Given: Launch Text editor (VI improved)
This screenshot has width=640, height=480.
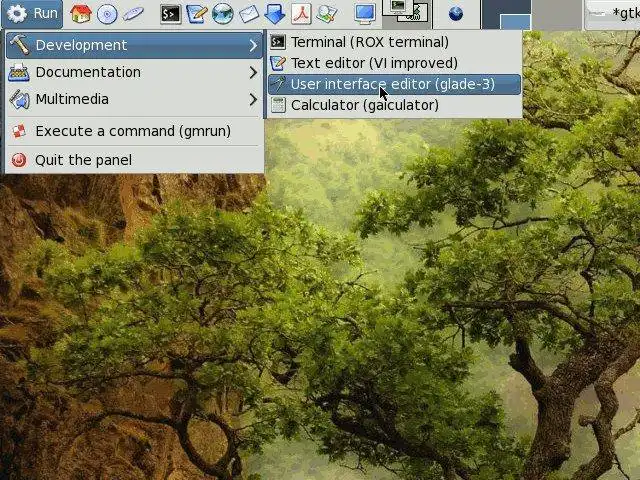Looking at the screenshot, I should (x=394, y=63).
